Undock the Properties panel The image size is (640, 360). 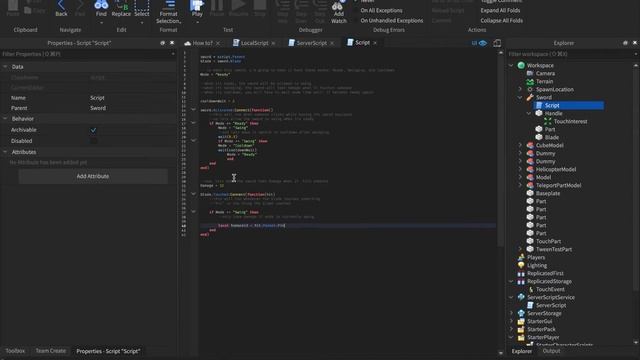(162, 43)
